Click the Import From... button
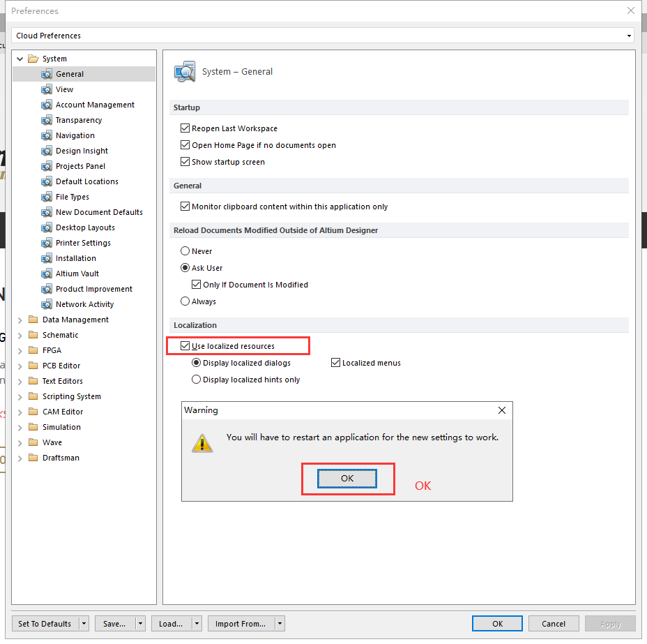647x644 pixels. [x=241, y=623]
